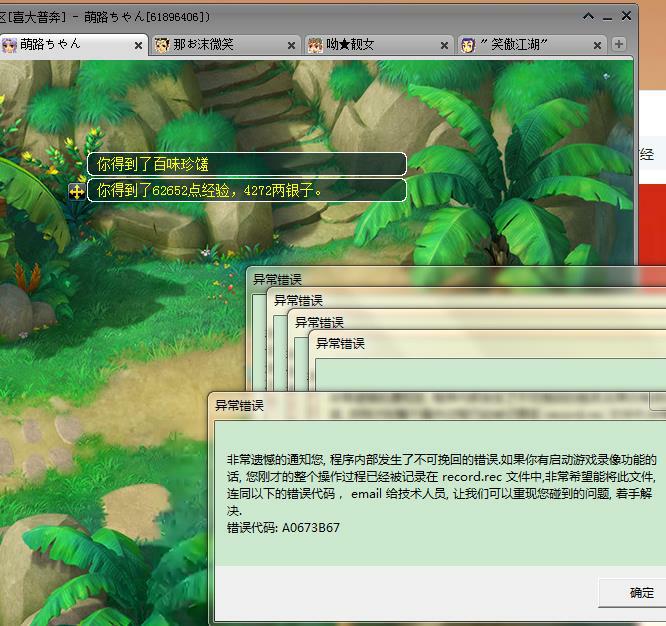The width and height of the screenshot is (666, 626).
Task: Select the fourth 异常错误 dialog title bar
Action: click(x=487, y=343)
